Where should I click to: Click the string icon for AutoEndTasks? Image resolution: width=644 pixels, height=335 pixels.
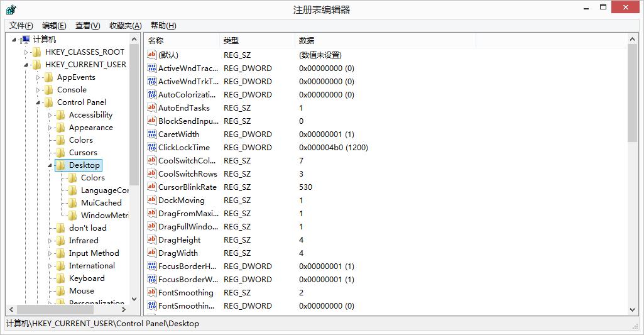152,107
